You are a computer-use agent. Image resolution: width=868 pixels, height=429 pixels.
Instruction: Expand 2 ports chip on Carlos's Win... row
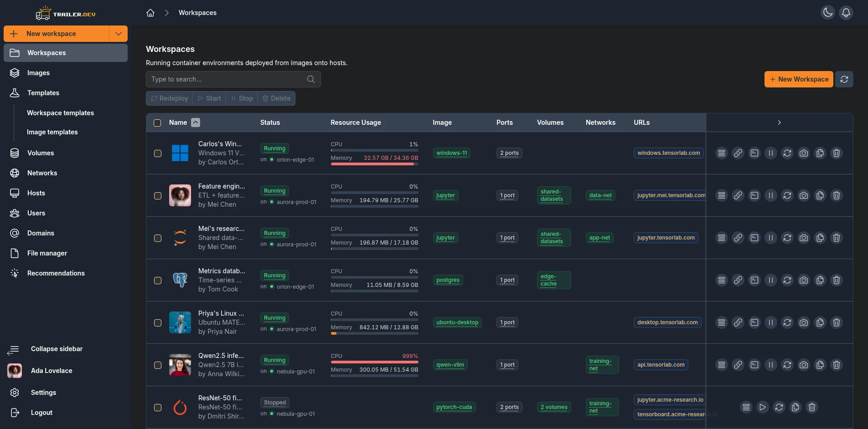coord(509,153)
